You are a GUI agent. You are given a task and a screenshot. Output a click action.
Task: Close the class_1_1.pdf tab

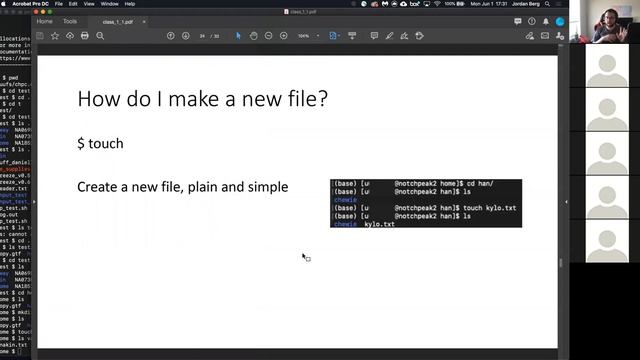click(x=144, y=22)
